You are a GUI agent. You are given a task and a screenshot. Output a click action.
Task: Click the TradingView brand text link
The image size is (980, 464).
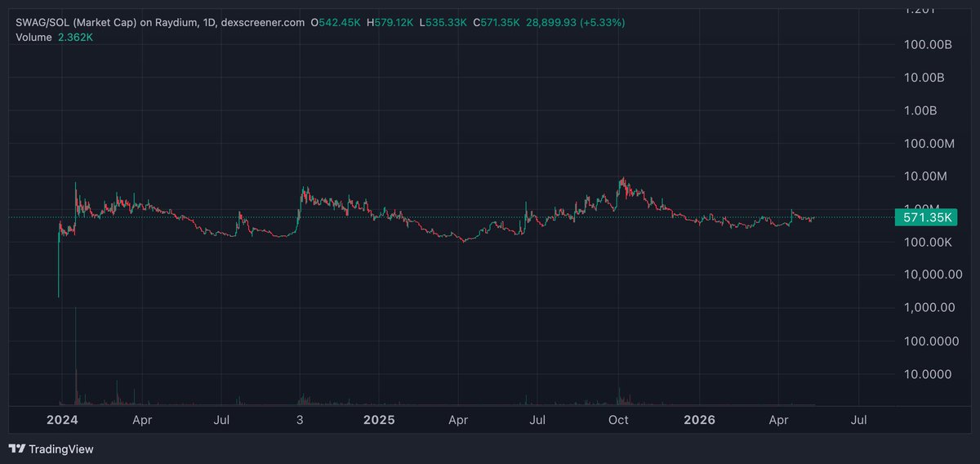(61, 448)
